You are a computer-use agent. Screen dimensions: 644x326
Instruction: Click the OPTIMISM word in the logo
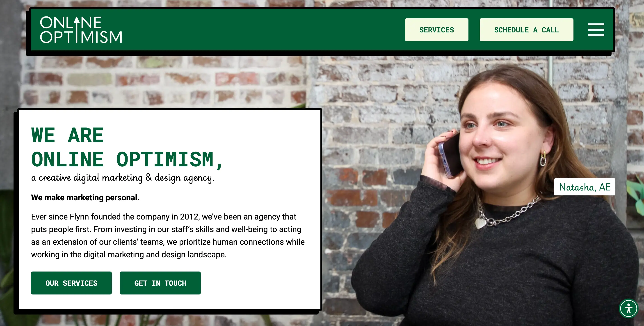pos(81,37)
